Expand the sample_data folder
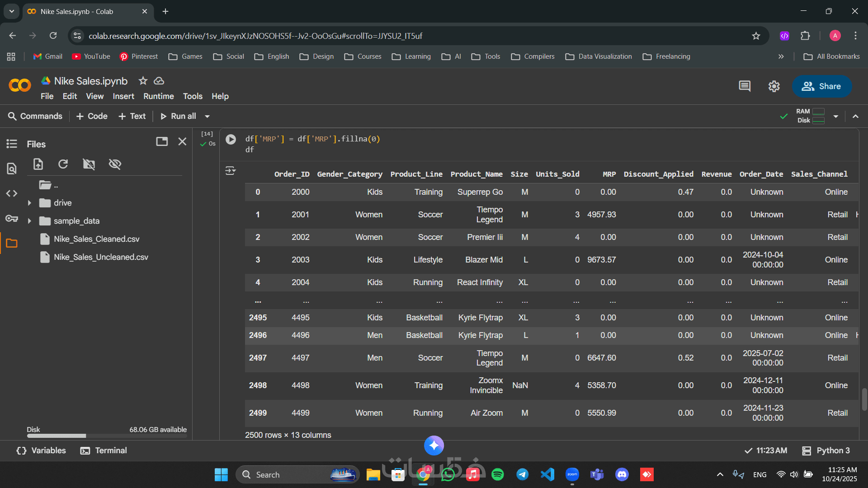The width and height of the screenshot is (868, 488). [29, 221]
